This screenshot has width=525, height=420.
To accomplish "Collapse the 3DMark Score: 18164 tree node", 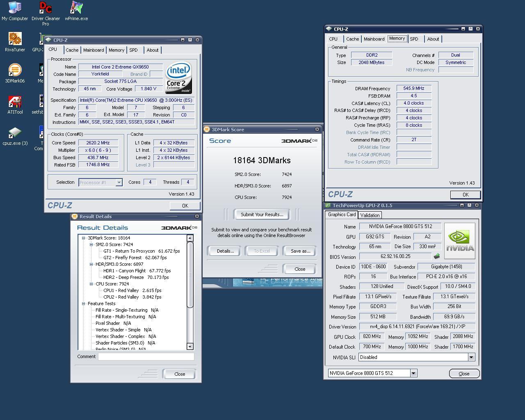I will pos(83,238).
